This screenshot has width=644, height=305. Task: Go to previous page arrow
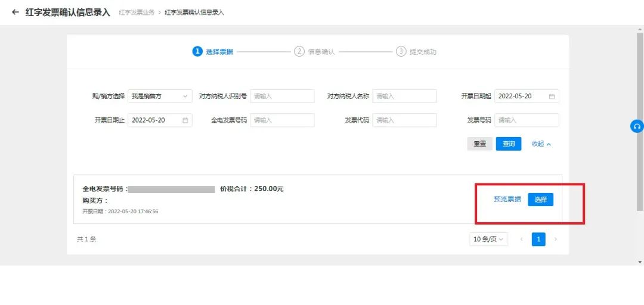(x=521, y=239)
